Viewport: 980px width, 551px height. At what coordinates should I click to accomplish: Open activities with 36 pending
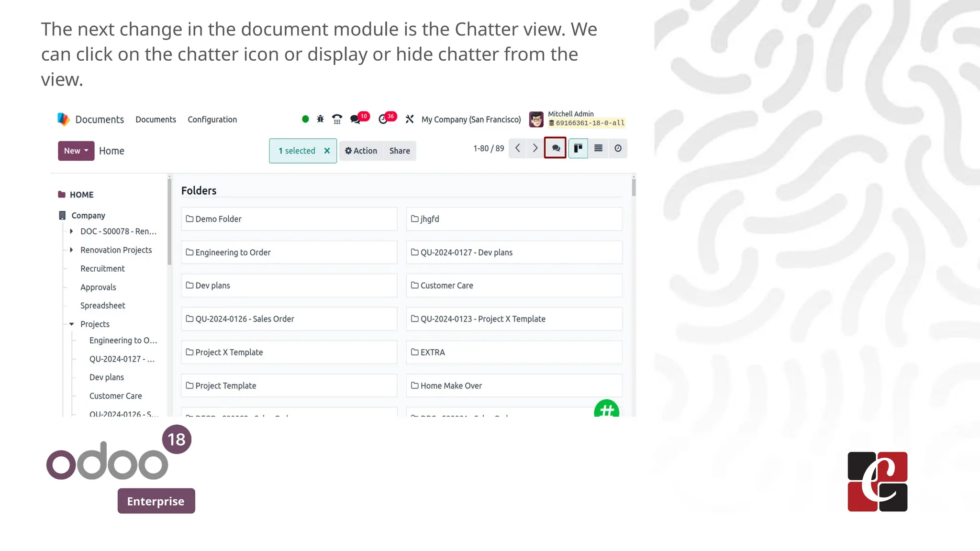point(383,119)
